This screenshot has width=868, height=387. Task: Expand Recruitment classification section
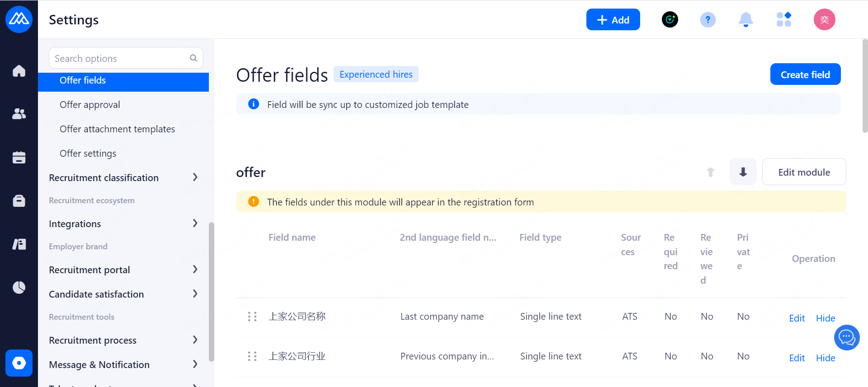195,177
